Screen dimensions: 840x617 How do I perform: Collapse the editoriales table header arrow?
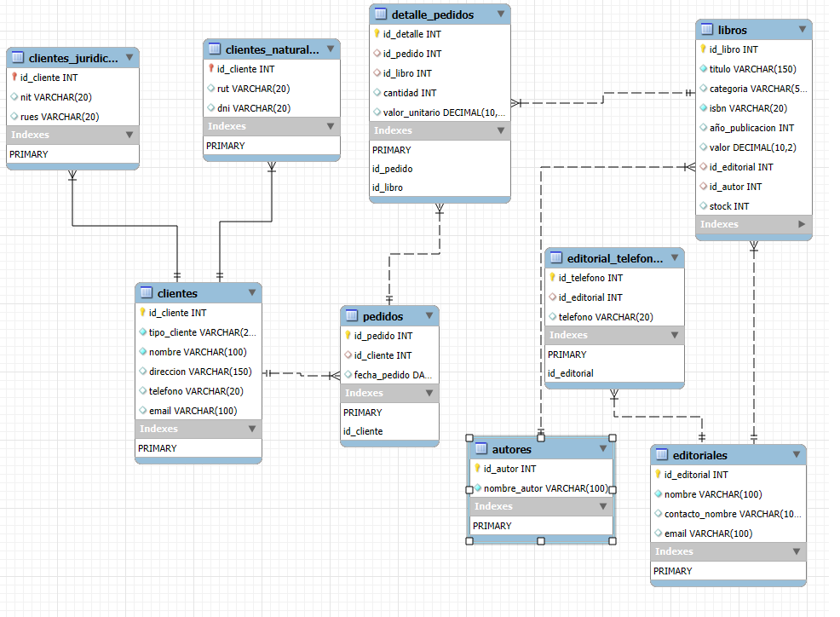pyautogui.click(x=797, y=454)
